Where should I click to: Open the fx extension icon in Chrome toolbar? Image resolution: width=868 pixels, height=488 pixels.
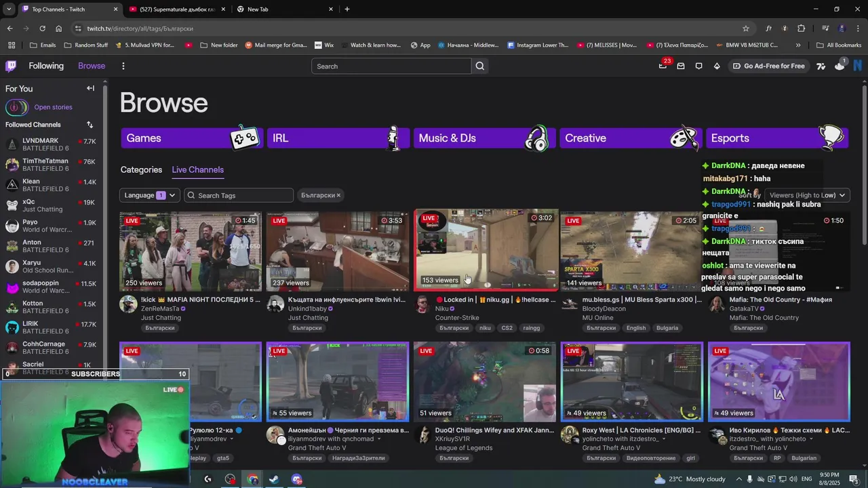pos(768,28)
